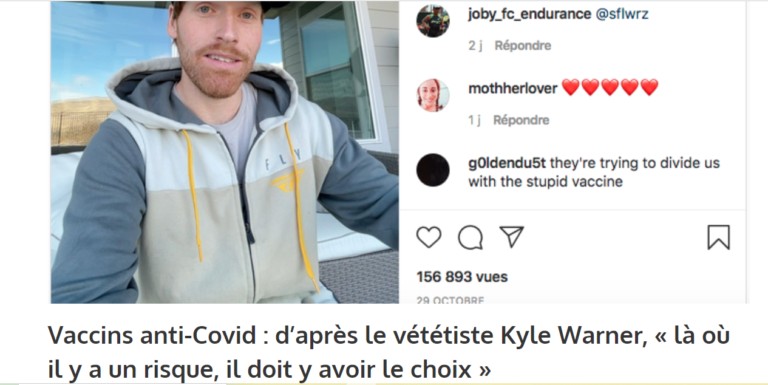Open comments via the speech bubble icon
Screen dimensions: 768x385
pyautogui.click(x=471, y=238)
